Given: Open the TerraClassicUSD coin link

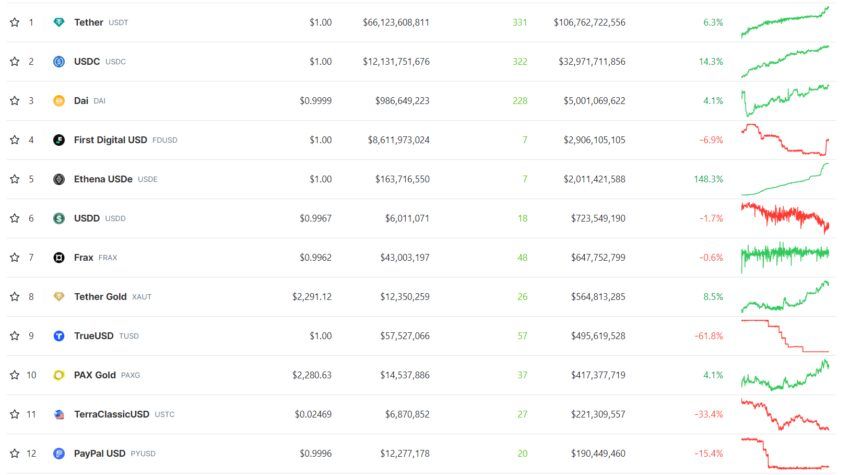Looking at the screenshot, I should [x=111, y=414].
